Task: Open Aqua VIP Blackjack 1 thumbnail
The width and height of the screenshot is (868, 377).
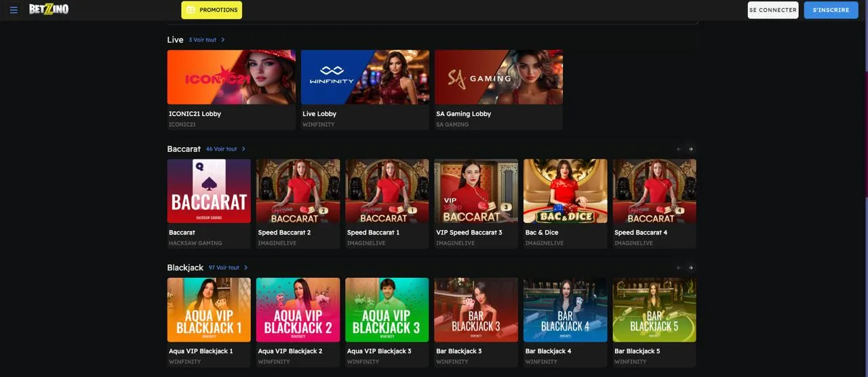Action: click(209, 310)
